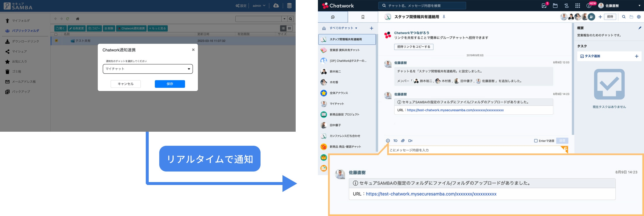
Task: Toggle the Enterで送信 checkbox
Action: click(x=536, y=141)
